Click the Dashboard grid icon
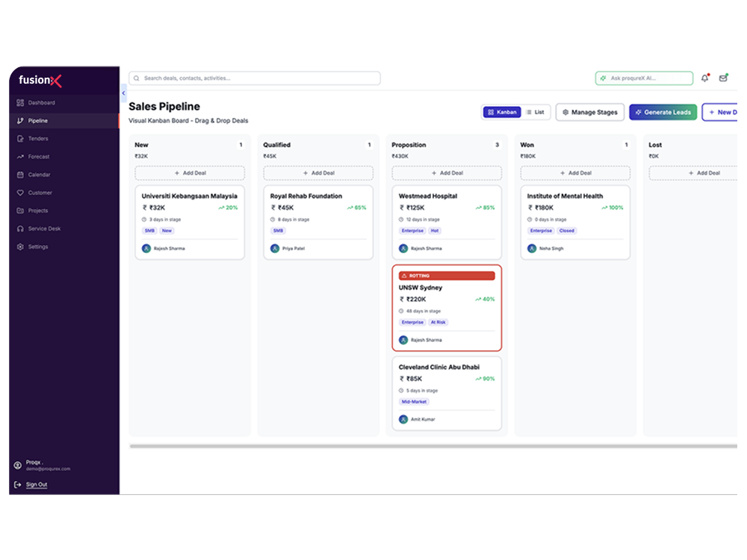Image resolution: width=747 pixels, height=560 pixels. click(x=20, y=103)
